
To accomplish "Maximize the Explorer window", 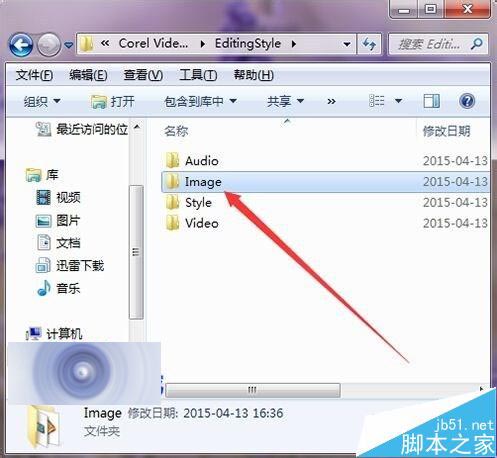I will (430, 9).
